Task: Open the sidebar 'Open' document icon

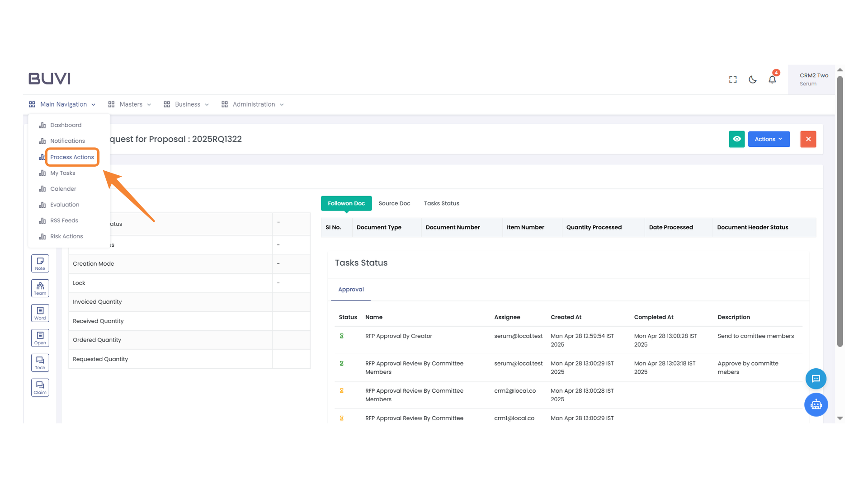Action: pyautogui.click(x=40, y=338)
